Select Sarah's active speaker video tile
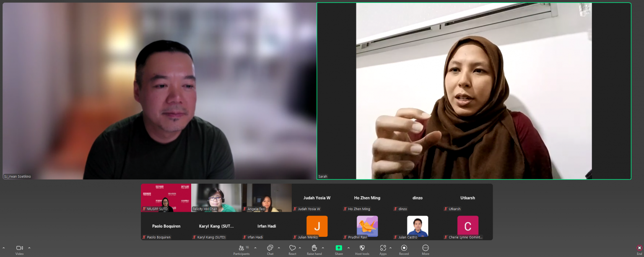This screenshot has width=644, height=257. (474, 91)
